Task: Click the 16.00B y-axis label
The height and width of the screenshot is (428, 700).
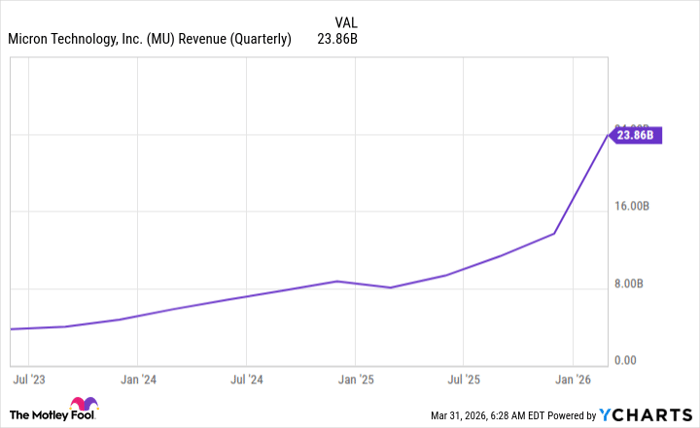Action: tap(632, 206)
